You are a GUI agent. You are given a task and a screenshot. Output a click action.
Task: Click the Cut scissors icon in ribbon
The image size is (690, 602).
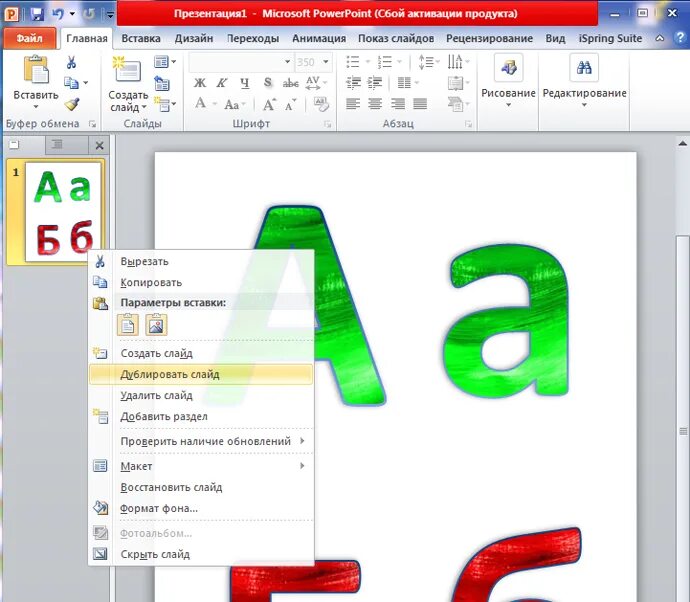[x=71, y=62]
